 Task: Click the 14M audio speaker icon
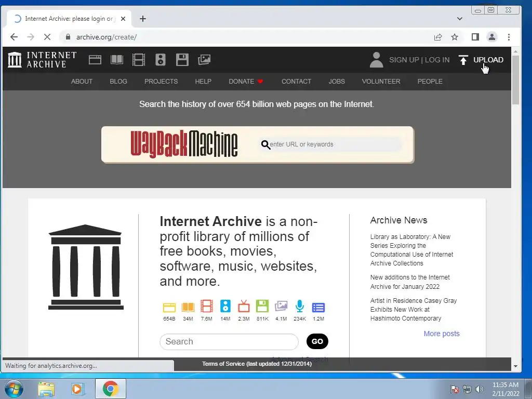point(225,306)
